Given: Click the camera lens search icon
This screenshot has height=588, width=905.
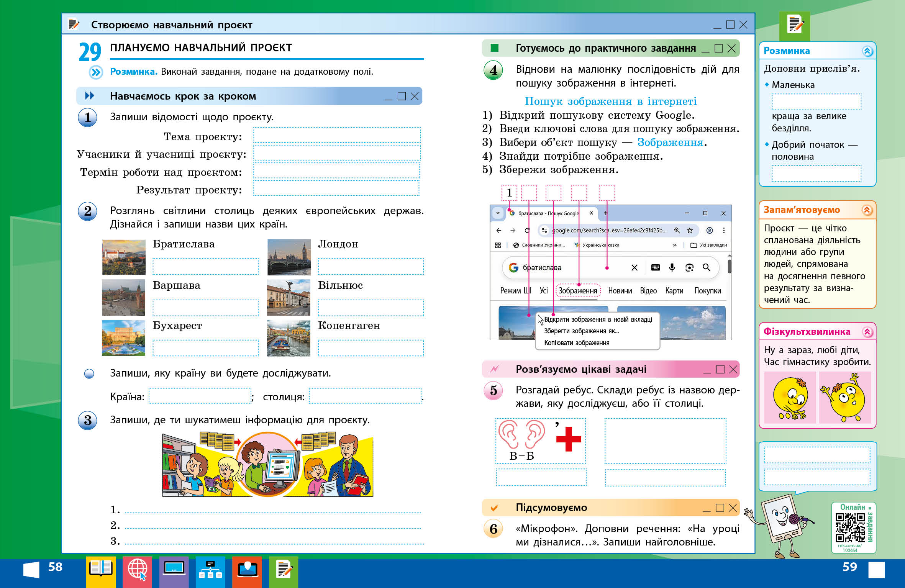Looking at the screenshot, I should pyautogui.click(x=689, y=267).
